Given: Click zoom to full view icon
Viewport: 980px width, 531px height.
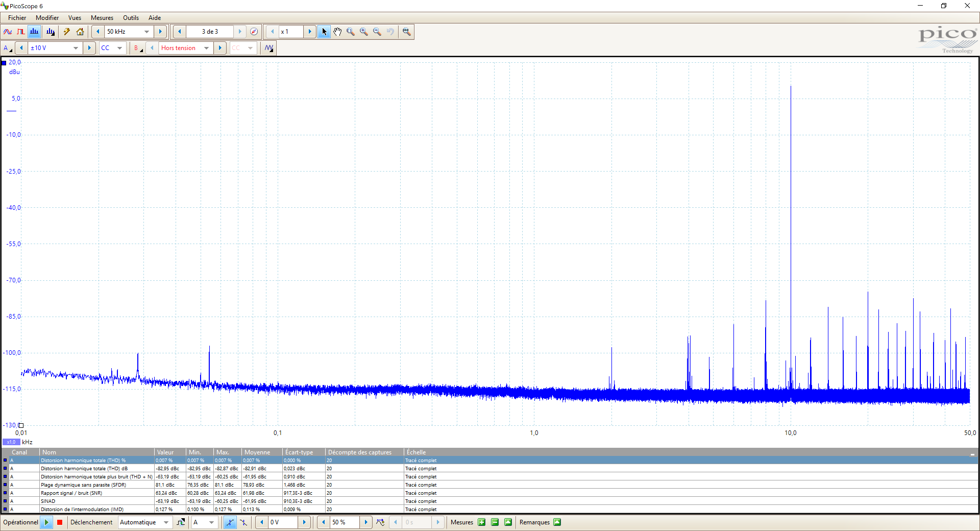Looking at the screenshot, I should click(406, 32).
